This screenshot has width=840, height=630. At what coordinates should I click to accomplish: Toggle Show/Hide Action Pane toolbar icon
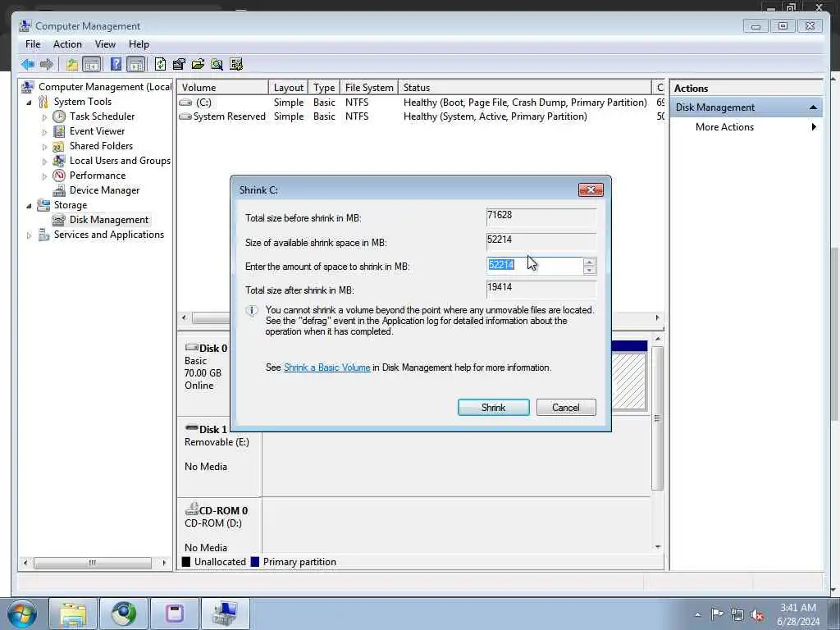click(136, 65)
